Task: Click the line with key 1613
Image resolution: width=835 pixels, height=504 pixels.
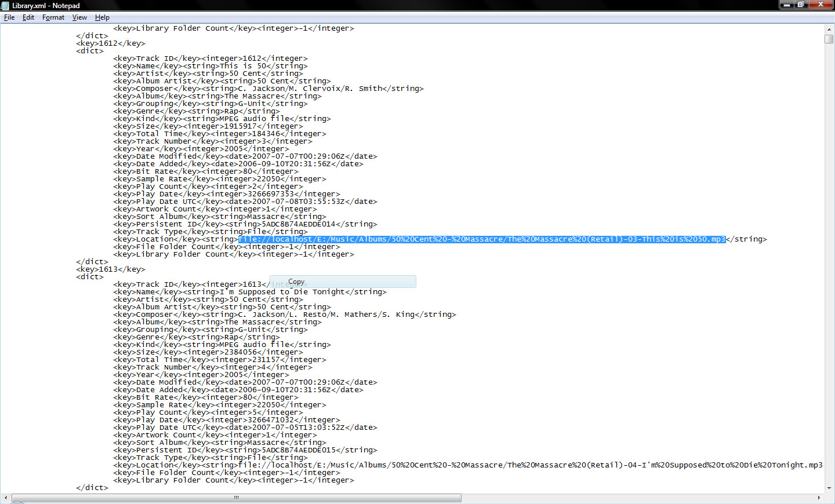Action: 111,269
